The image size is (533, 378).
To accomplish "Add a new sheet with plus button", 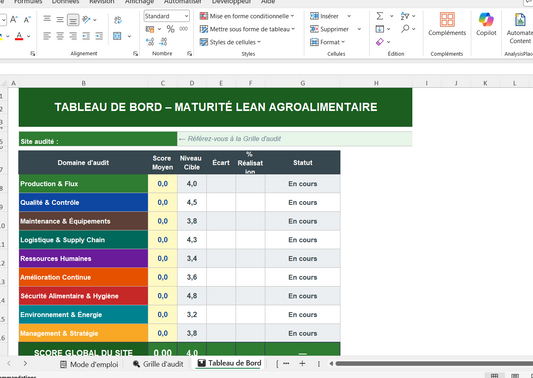I will [302, 363].
